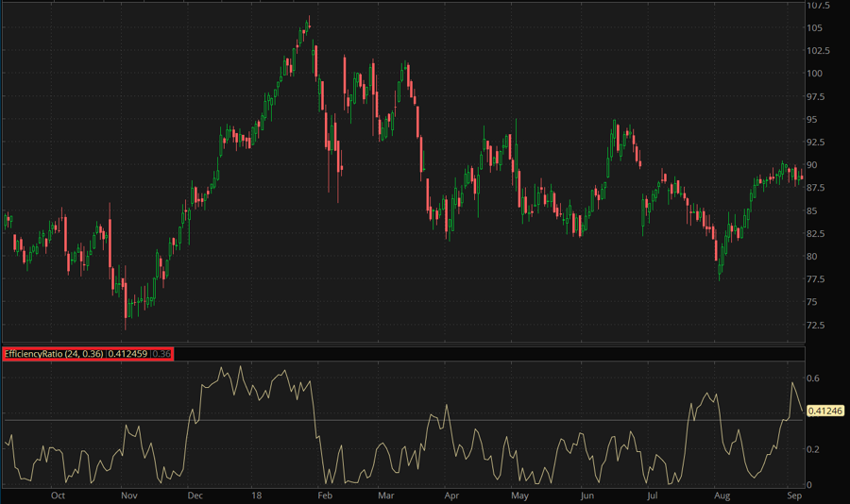Click the Nov label on time axis
This screenshot has height=504, width=850.
coord(129,495)
